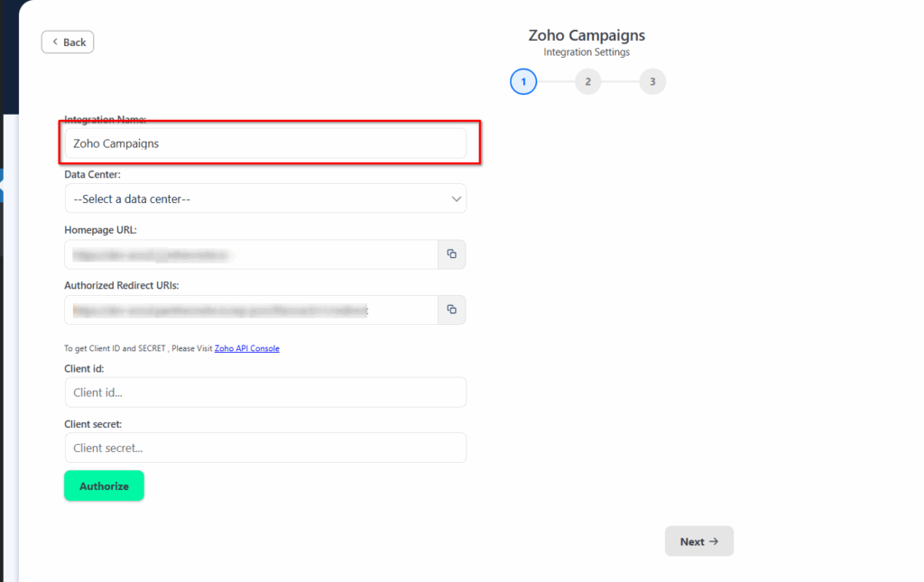The width and height of the screenshot is (924, 582).
Task: Click the Data Center label
Action: pyautogui.click(x=93, y=175)
